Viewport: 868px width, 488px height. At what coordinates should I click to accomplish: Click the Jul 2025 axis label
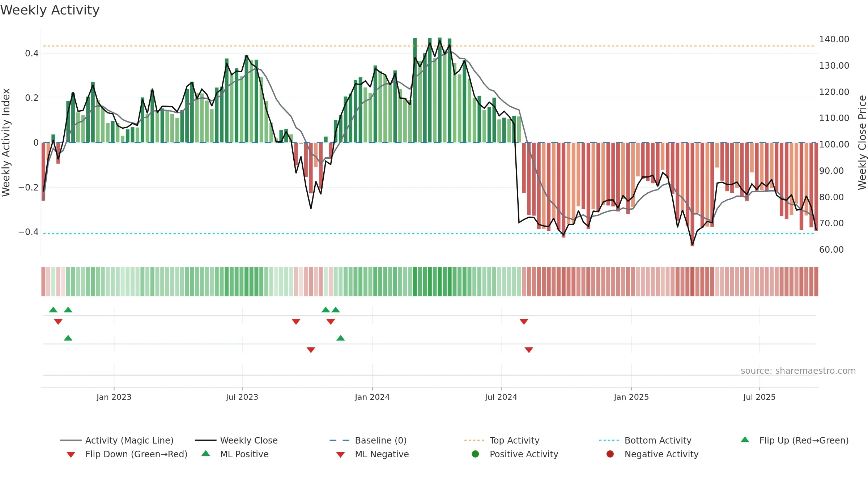tap(759, 397)
